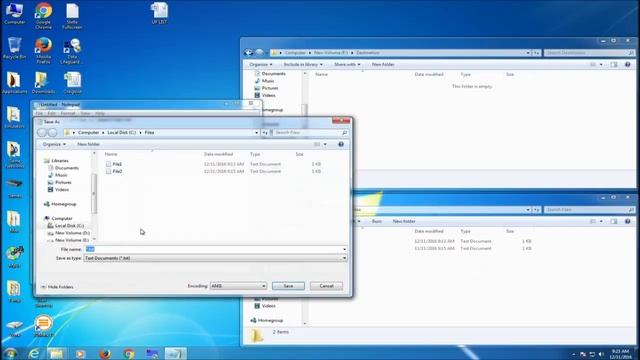
Task: Go back in the Destination Explorer window
Action: click(x=248, y=53)
